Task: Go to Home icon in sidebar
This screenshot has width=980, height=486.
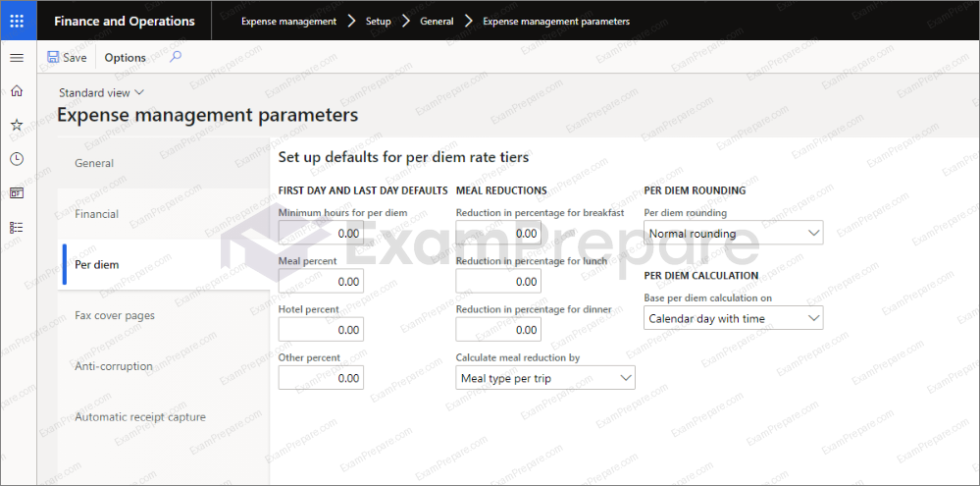Action: (17, 91)
